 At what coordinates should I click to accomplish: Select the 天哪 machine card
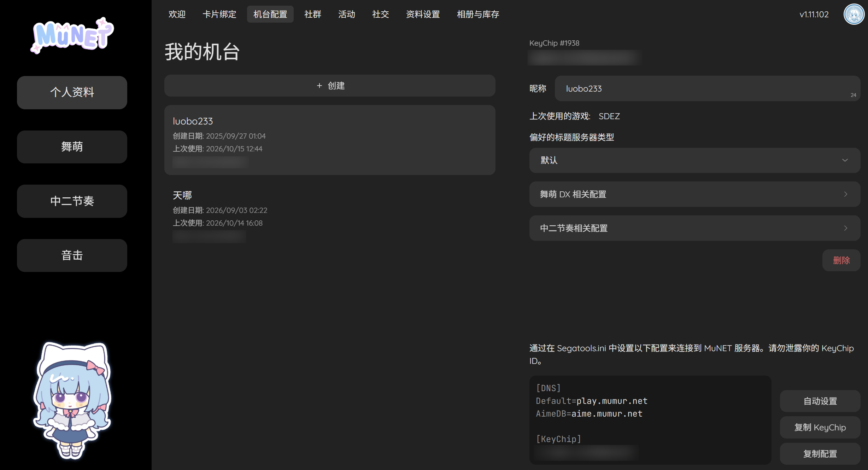(330, 214)
